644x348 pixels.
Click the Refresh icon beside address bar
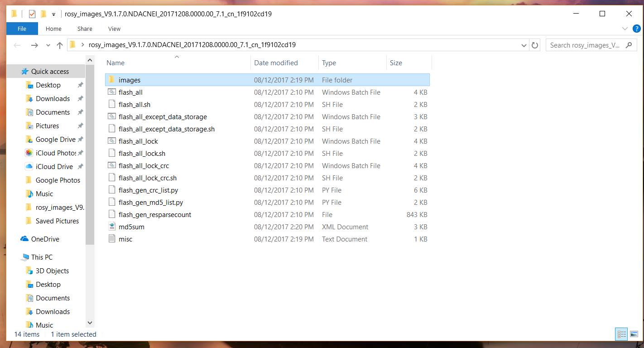[535, 45]
